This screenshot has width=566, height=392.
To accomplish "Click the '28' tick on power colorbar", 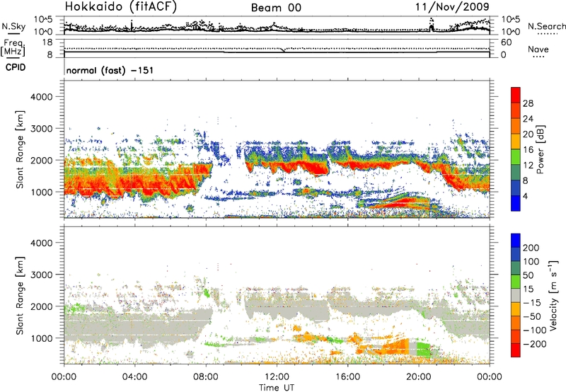I will click(528, 103).
